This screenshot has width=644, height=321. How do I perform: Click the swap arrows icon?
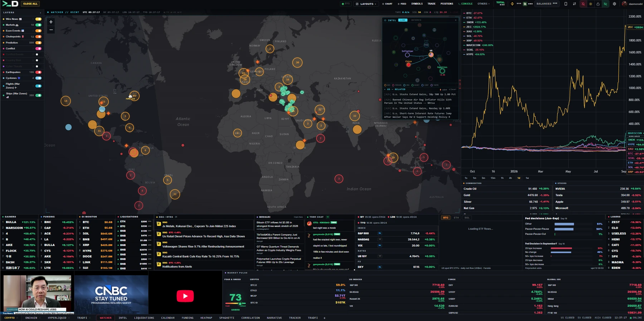pos(574,4)
